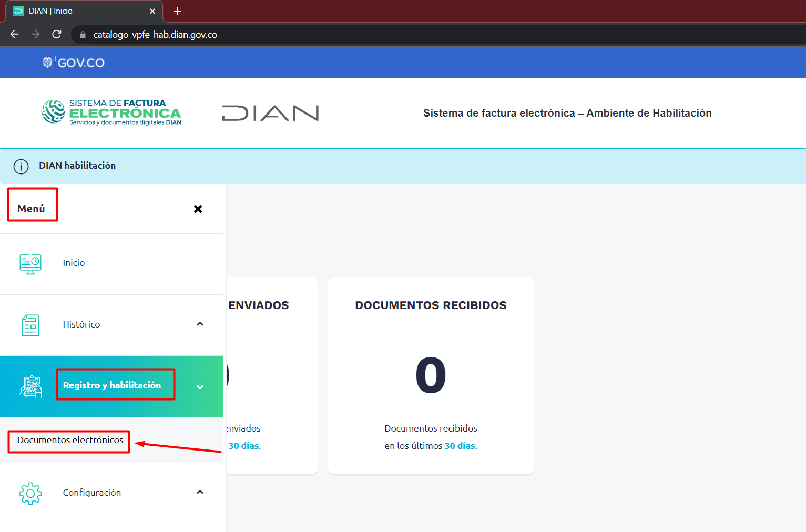Click the info icon beside DIAN habilitación
806x532 pixels.
click(21, 167)
